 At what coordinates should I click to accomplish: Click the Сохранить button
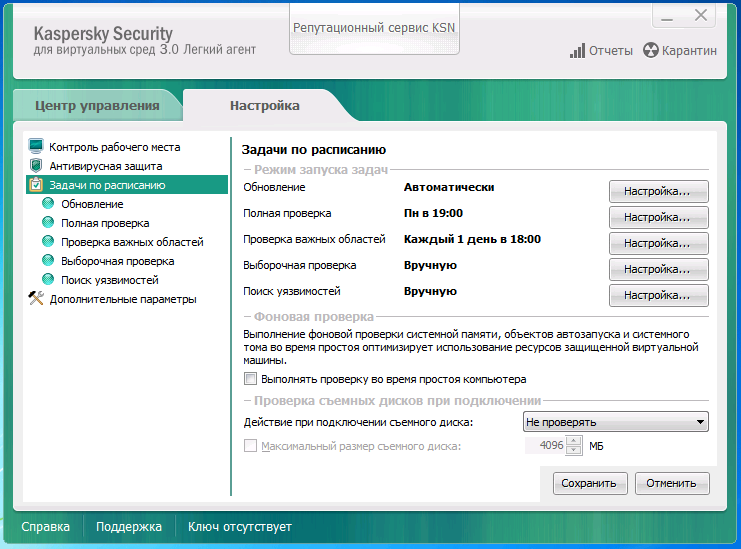590,483
